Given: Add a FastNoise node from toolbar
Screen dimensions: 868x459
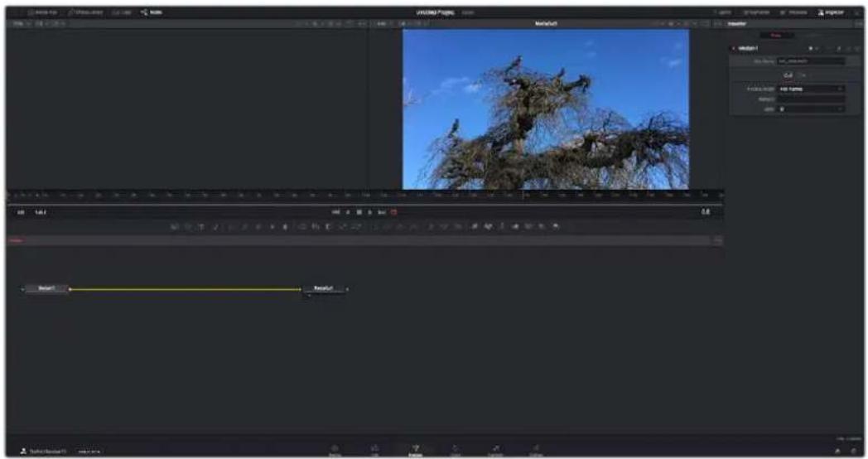Looking at the screenshot, I should [188, 226].
